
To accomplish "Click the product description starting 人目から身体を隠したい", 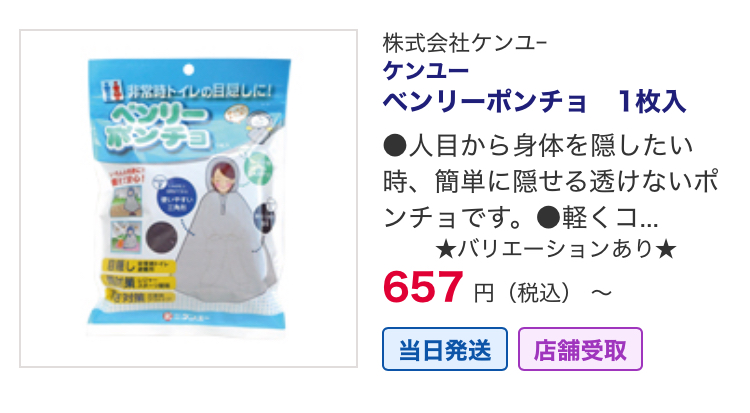I will [x=550, y=182].
